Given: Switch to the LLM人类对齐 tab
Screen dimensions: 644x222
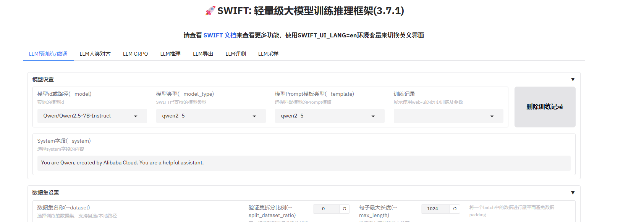Looking at the screenshot, I should pyautogui.click(x=95, y=54).
